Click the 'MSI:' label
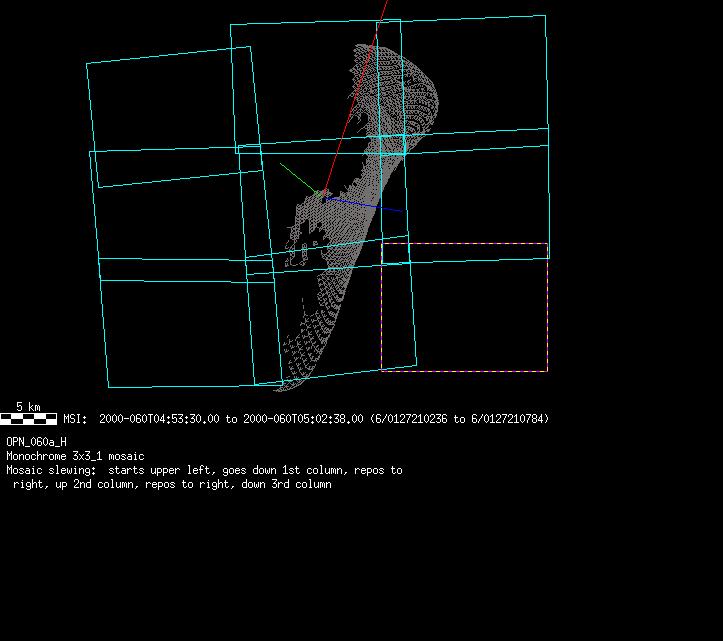 click(x=75, y=419)
